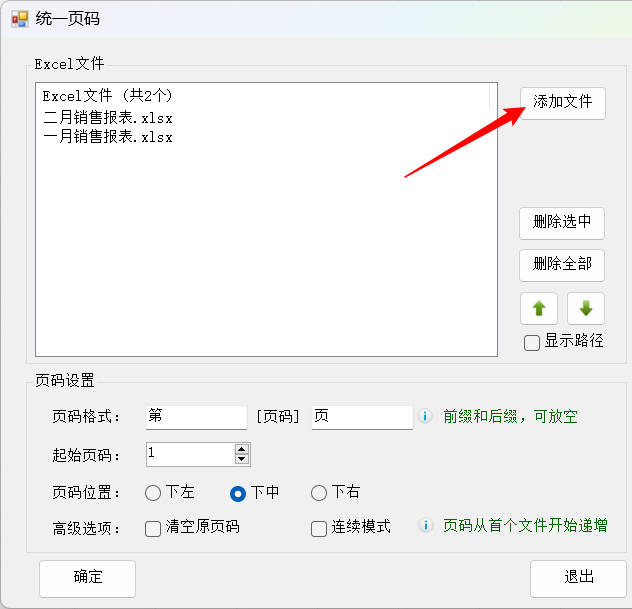Increase starting page number with up spinner

pyautogui.click(x=241, y=449)
